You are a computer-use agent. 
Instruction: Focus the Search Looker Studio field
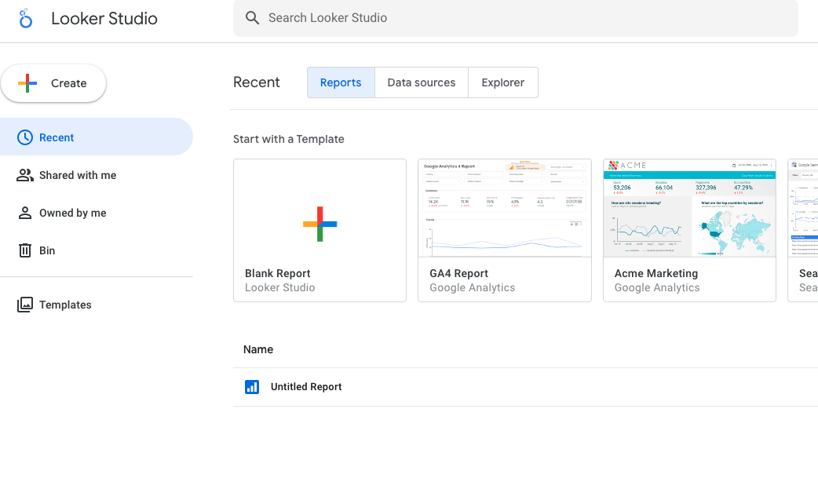pos(516,18)
